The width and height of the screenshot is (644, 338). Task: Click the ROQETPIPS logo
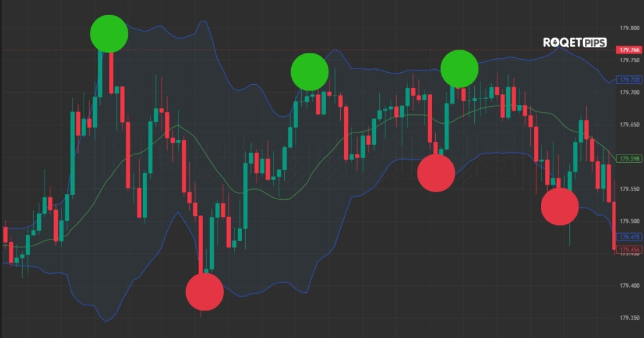tap(574, 43)
